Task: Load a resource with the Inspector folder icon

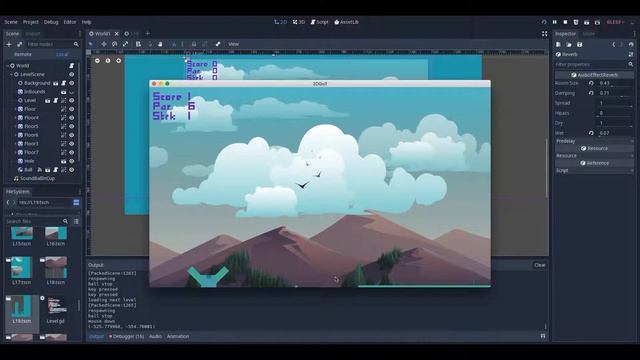Action: point(569,44)
